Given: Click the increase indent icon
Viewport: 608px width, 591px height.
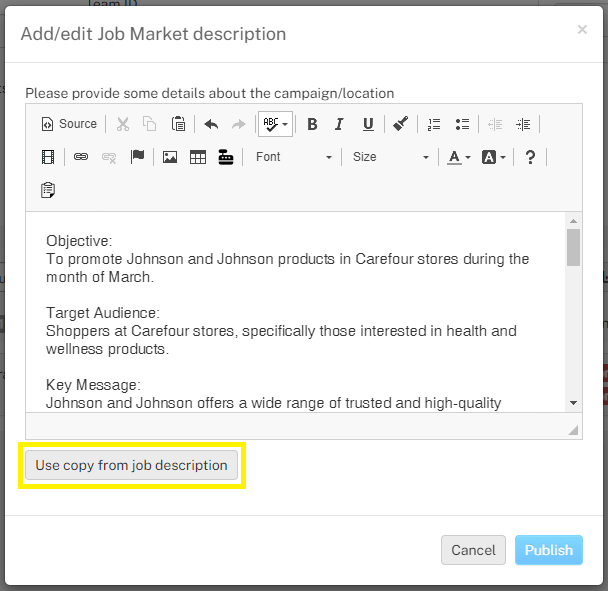Looking at the screenshot, I should 523,124.
